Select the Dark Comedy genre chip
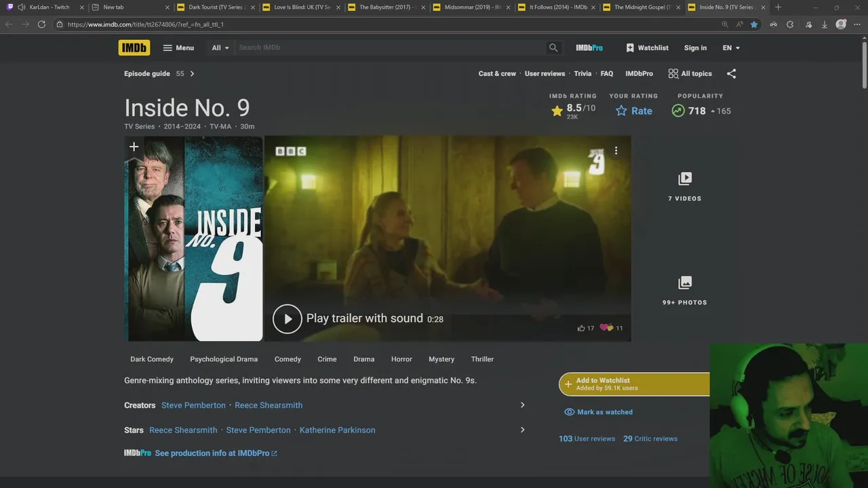Screen dimensions: 868x488 [x=152, y=359]
